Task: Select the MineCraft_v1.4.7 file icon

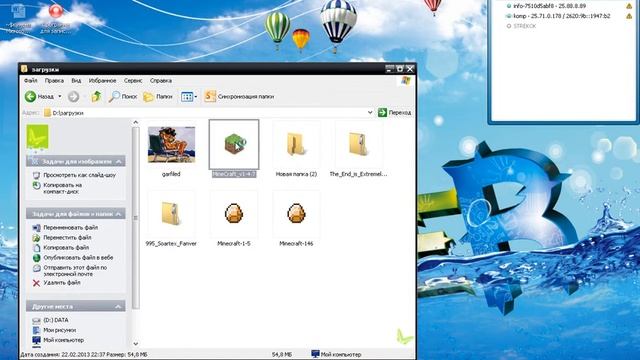Action: [234, 144]
